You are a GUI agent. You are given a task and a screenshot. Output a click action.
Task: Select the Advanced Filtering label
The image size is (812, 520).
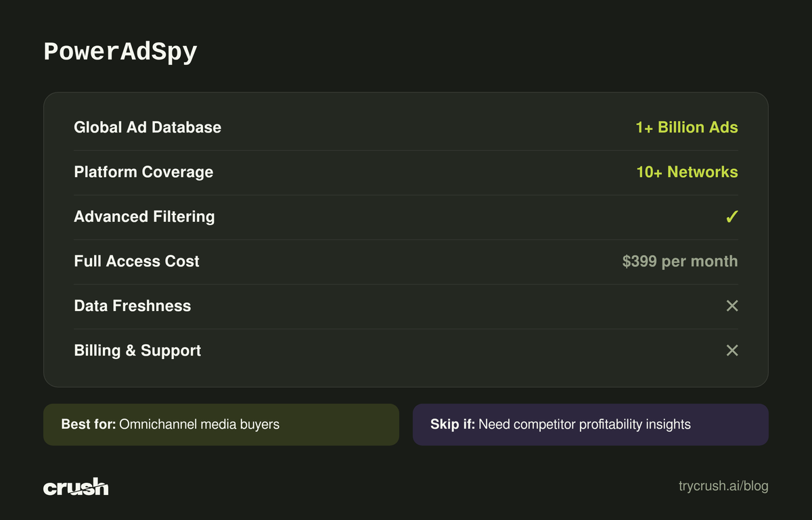pyautogui.click(x=144, y=216)
